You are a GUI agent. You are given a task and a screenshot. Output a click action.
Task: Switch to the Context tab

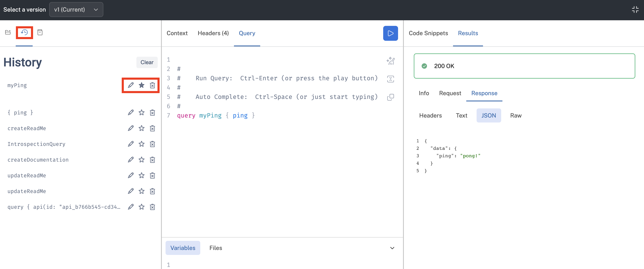(177, 33)
